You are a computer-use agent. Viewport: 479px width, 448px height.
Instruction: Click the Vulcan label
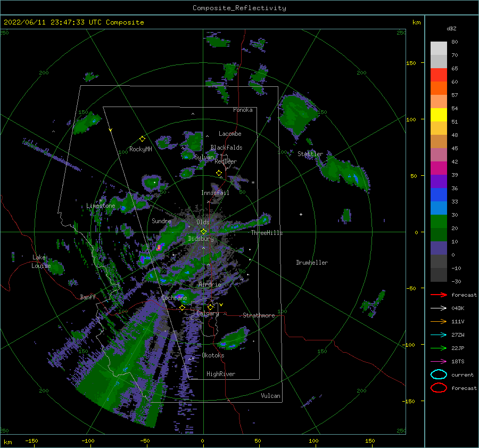(270, 396)
